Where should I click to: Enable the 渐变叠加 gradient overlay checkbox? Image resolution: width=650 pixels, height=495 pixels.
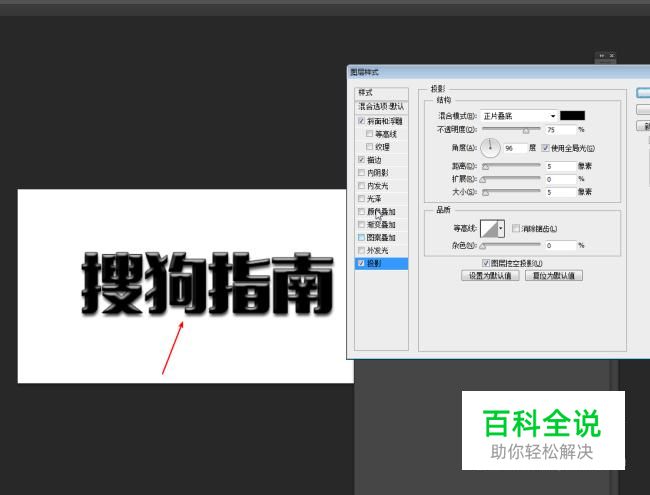click(x=361, y=224)
